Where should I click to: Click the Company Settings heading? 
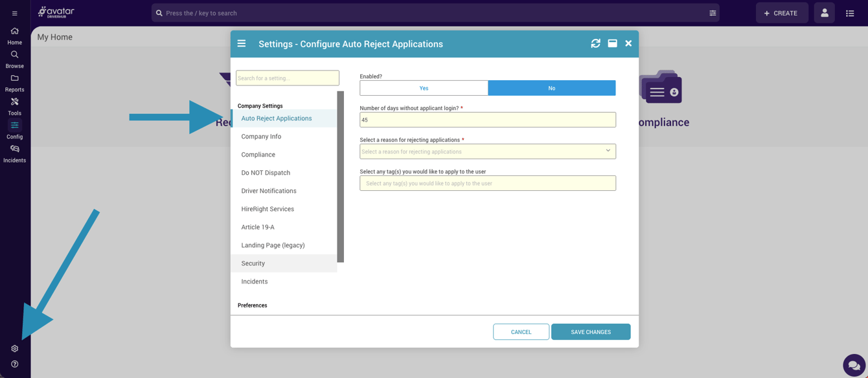click(260, 106)
